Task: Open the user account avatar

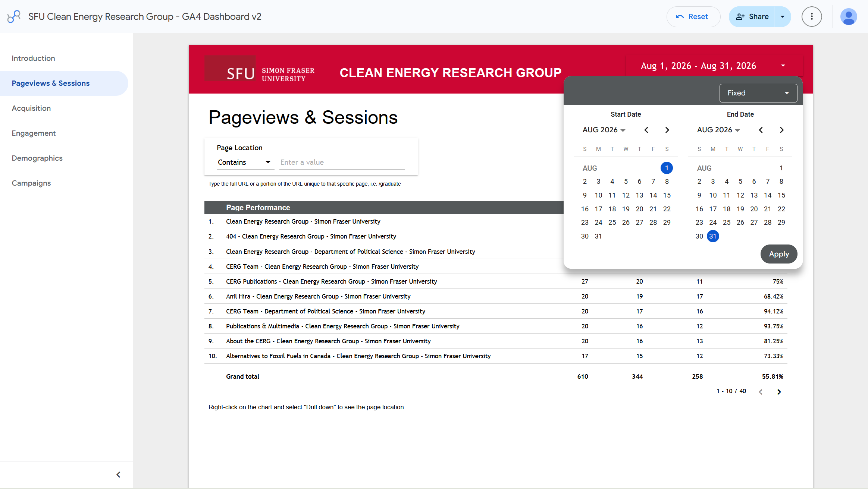Action: pyautogui.click(x=849, y=17)
